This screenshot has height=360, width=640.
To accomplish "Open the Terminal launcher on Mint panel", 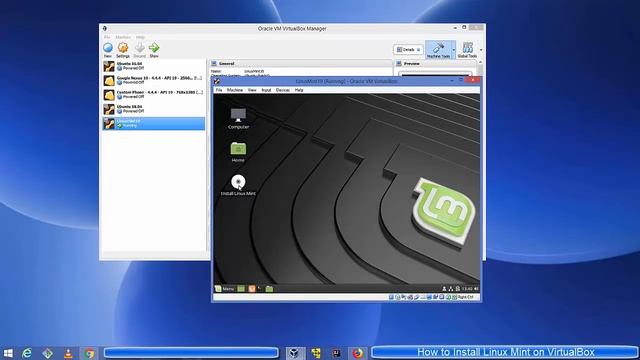I will coord(260,289).
